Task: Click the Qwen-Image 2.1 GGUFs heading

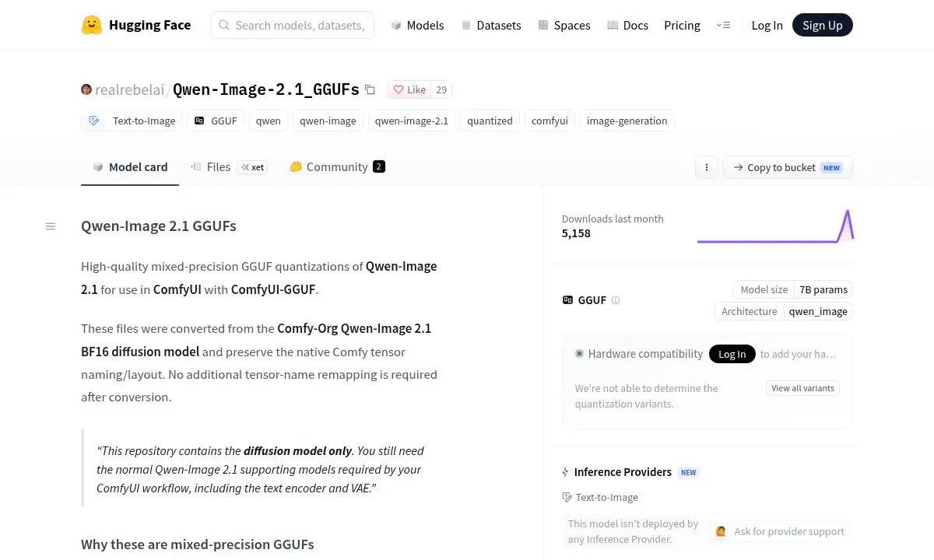Action: 159,226
